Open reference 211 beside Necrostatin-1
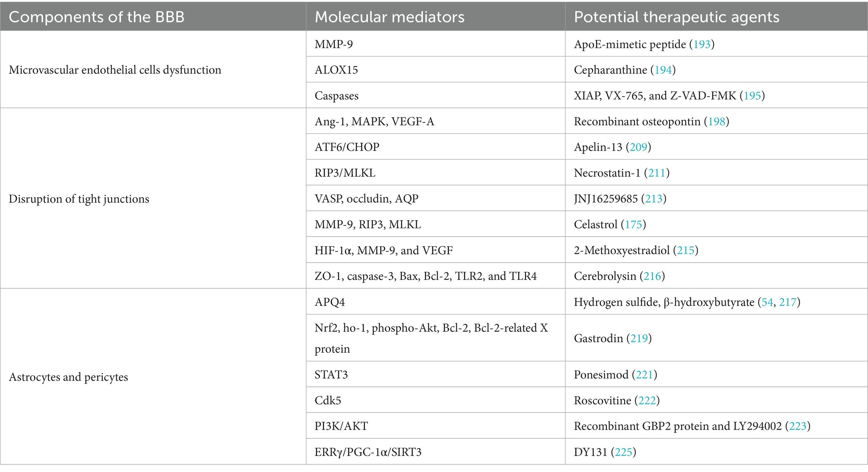The height and width of the screenshot is (472, 868). 657,173
